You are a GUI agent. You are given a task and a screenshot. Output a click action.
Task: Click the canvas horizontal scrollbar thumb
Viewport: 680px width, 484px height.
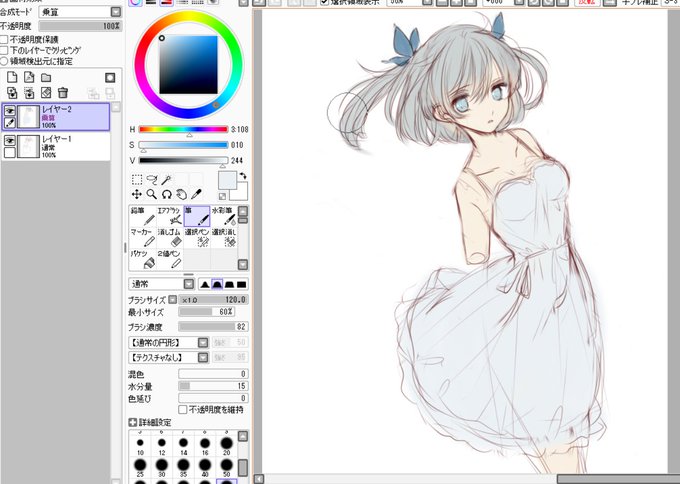pyautogui.click(x=618, y=479)
